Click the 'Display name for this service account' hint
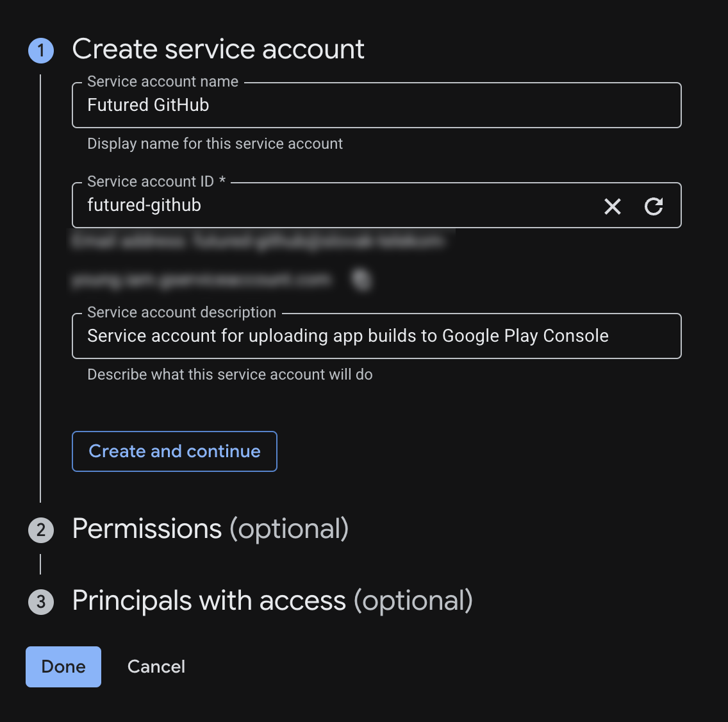Image resolution: width=728 pixels, height=722 pixels. click(x=215, y=144)
